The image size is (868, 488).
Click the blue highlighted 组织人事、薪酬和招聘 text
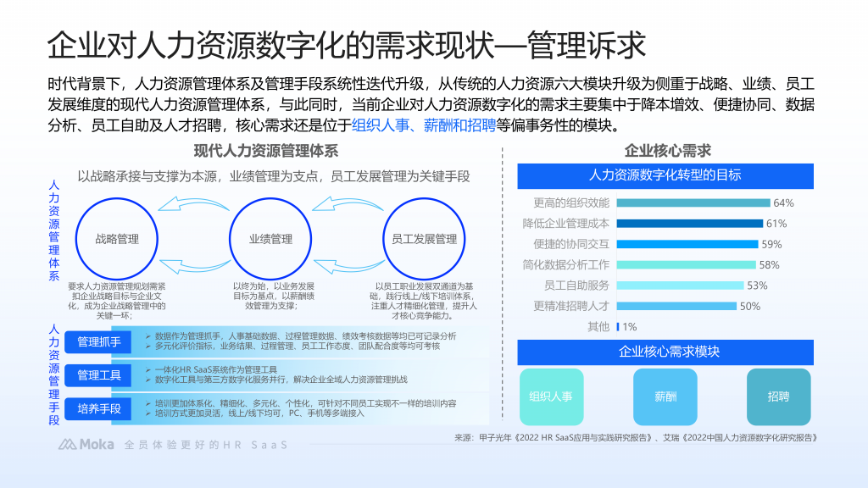(x=423, y=125)
